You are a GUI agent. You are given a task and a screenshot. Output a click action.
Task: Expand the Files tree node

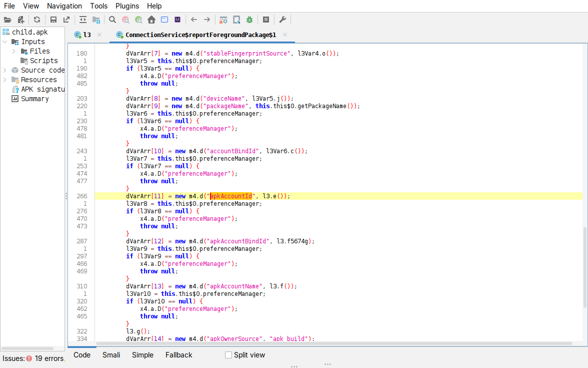pyautogui.click(x=14, y=51)
